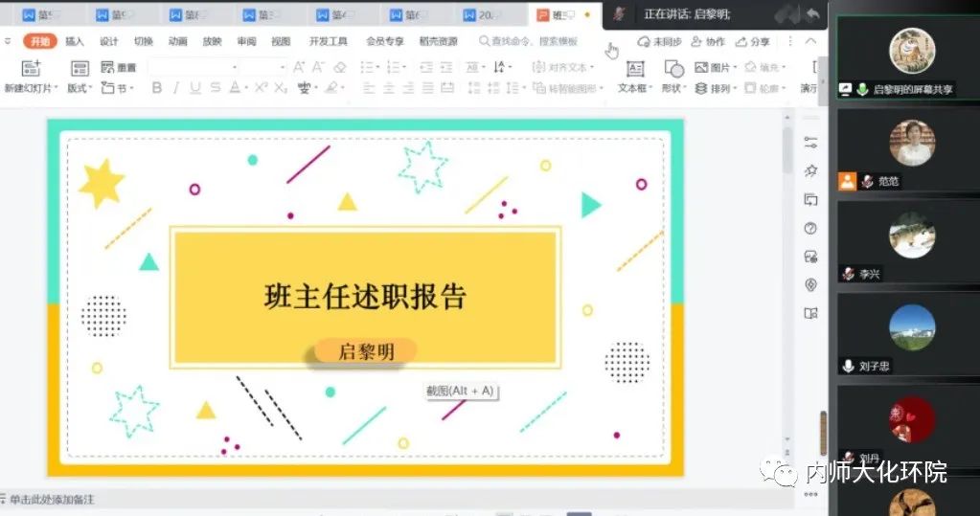Viewport: 980px width, 516px height.
Task: Open the Design (设计) ribbon tab
Action: click(x=109, y=42)
